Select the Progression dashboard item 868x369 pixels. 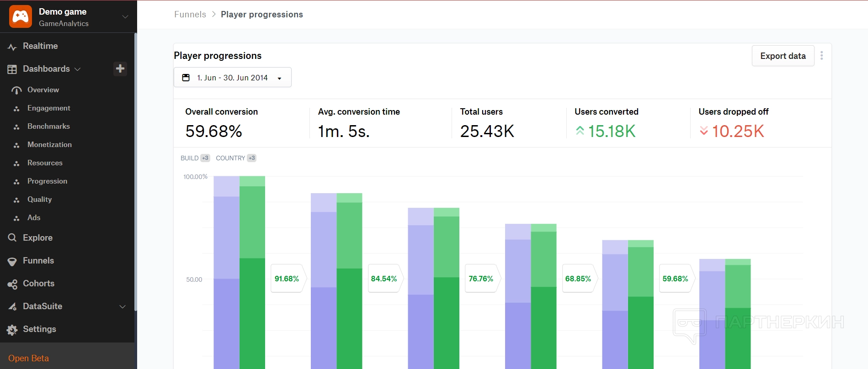[47, 181]
